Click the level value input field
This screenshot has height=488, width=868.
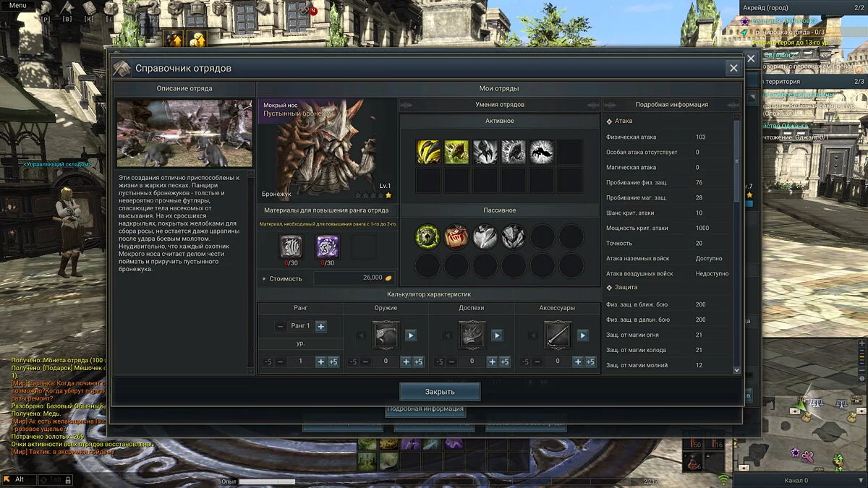pyautogui.click(x=300, y=361)
